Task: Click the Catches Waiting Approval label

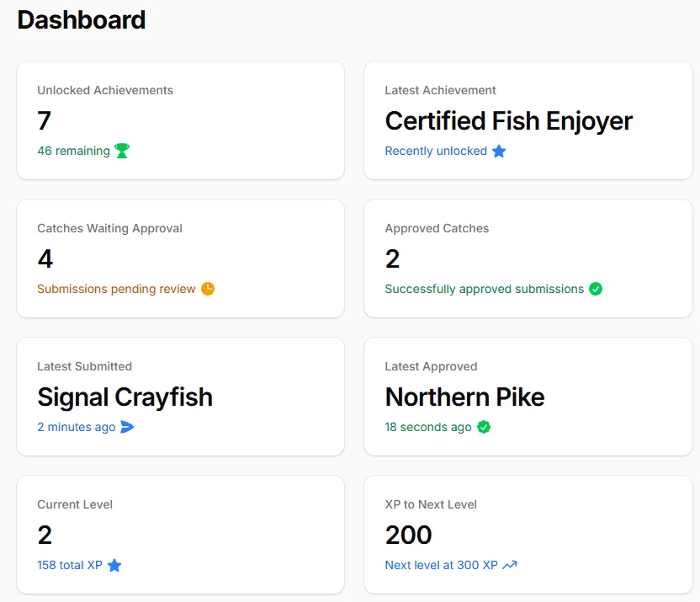Action: [x=109, y=228]
